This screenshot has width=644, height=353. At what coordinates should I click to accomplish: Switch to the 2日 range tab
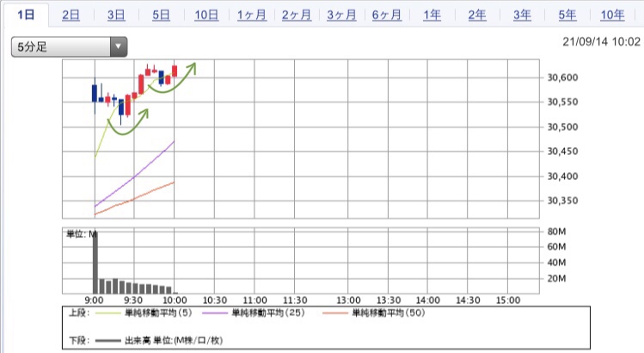pyautogui.click(x=71, y=15)
